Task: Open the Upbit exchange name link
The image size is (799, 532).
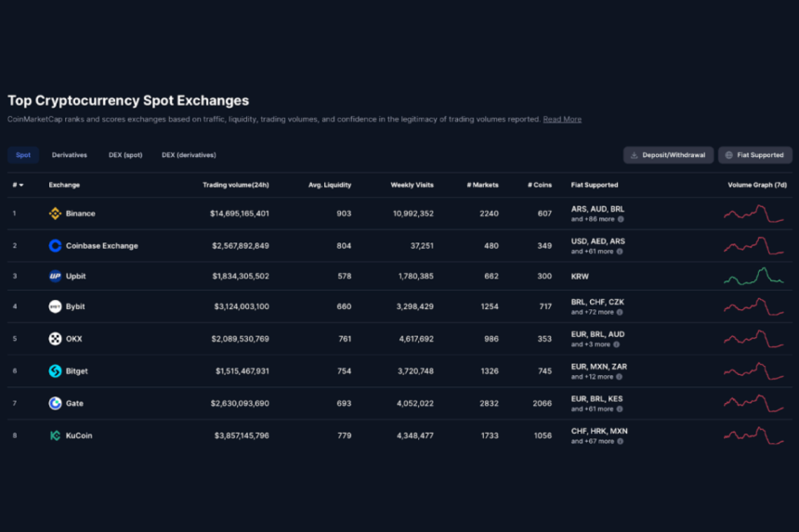Action: click(x=76, y=276)
